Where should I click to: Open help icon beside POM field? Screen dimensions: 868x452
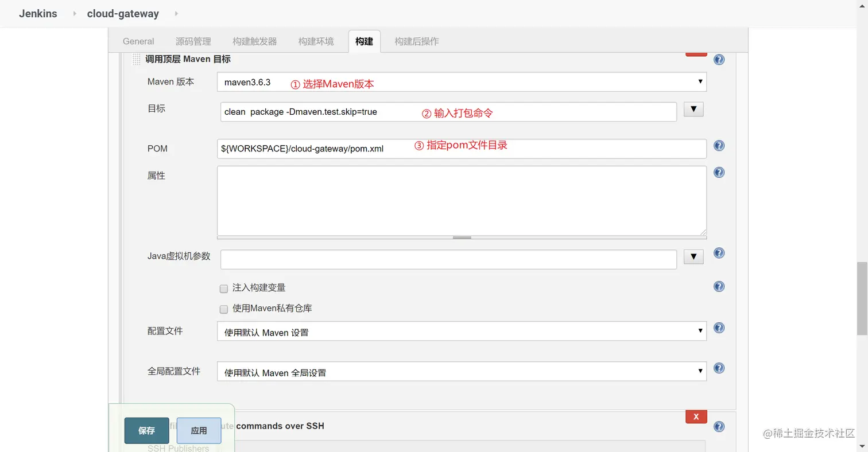click(719, 146)
